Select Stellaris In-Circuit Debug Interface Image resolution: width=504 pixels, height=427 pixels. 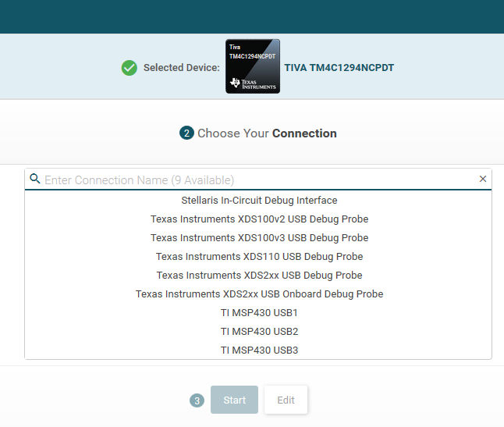click(259, 201)
